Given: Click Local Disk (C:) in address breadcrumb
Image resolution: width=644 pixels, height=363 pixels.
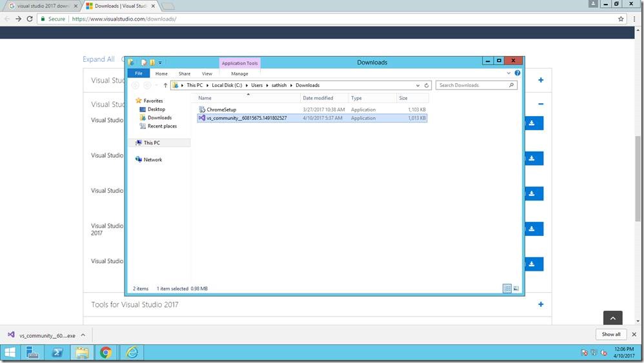Looking at the screenshot, I should (226, 85).
